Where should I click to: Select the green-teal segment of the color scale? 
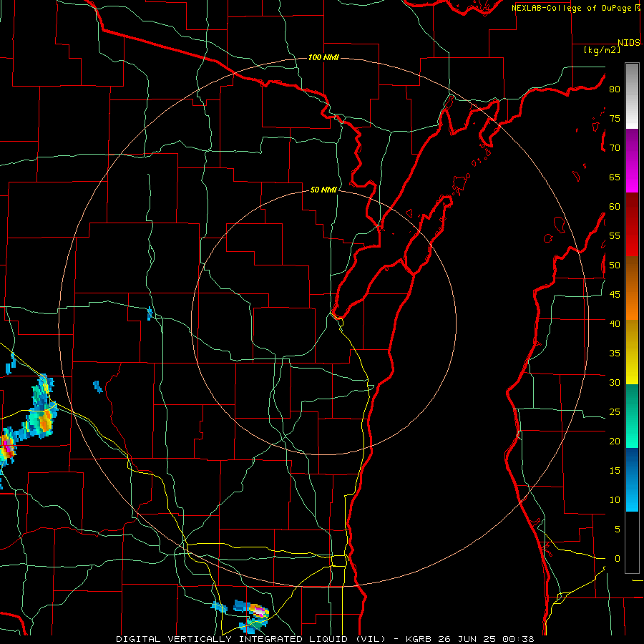632,416
